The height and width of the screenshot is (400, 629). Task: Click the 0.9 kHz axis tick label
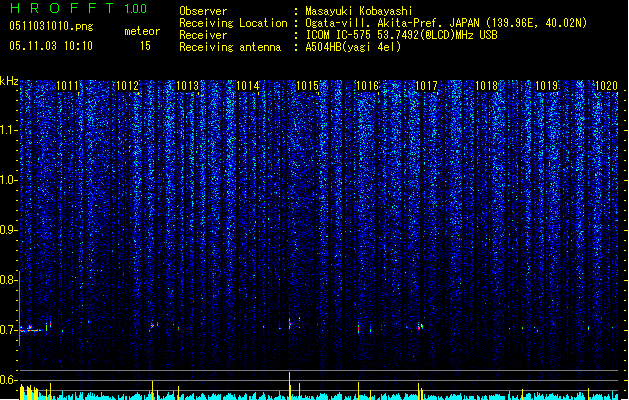click(x=9, y=230)
